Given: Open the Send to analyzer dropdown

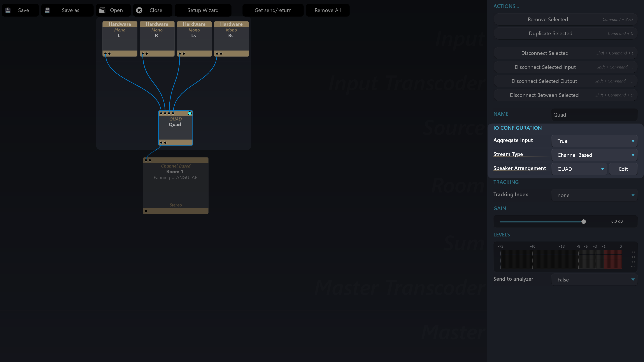Looking at the screenshot, I should point(594,280).
